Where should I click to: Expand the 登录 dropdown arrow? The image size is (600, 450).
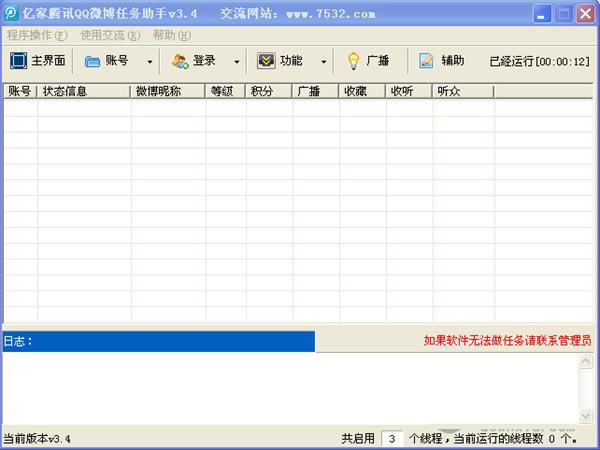click(x=237, y=62)
